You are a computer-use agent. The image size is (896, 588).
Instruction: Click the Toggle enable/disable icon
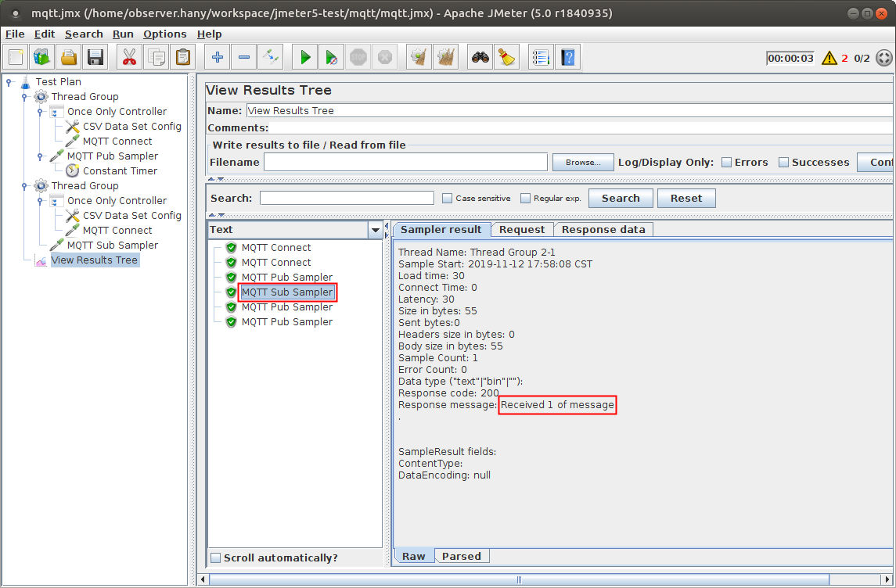270,57
